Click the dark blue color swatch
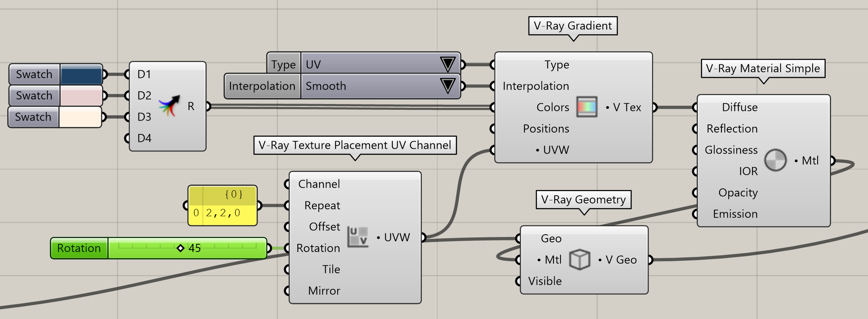 coord(81,74)
